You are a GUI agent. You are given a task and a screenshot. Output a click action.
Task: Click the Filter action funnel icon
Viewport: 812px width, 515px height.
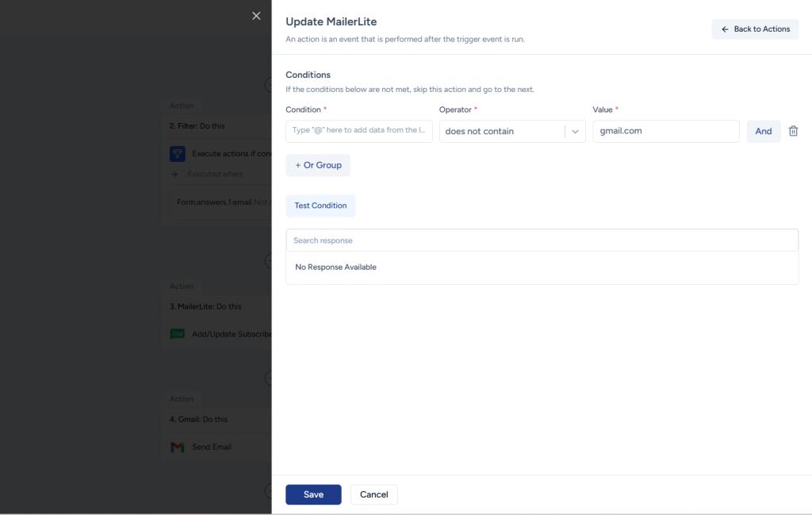coord(178,153)
